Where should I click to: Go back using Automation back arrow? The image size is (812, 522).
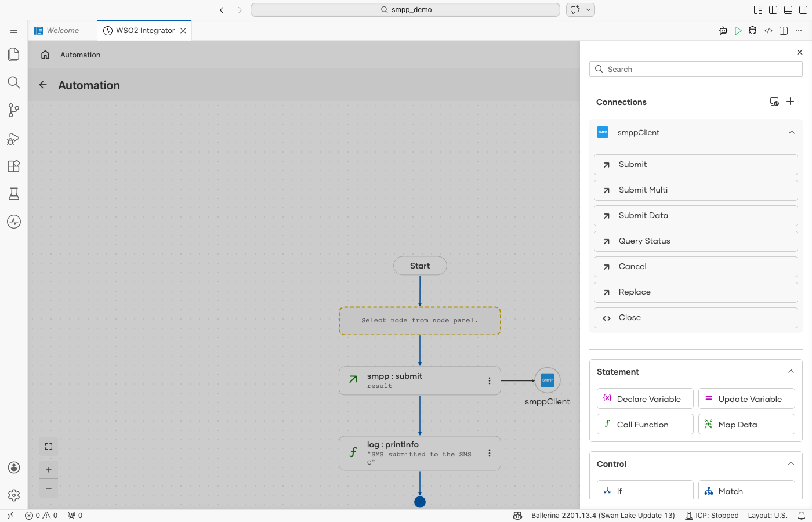(x=43, y=85)
